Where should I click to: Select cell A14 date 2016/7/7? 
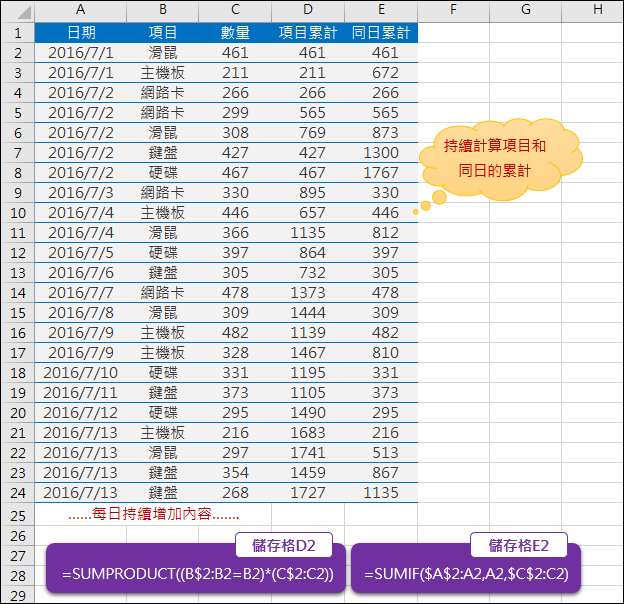pyautogui.click(x=81, y=293)
